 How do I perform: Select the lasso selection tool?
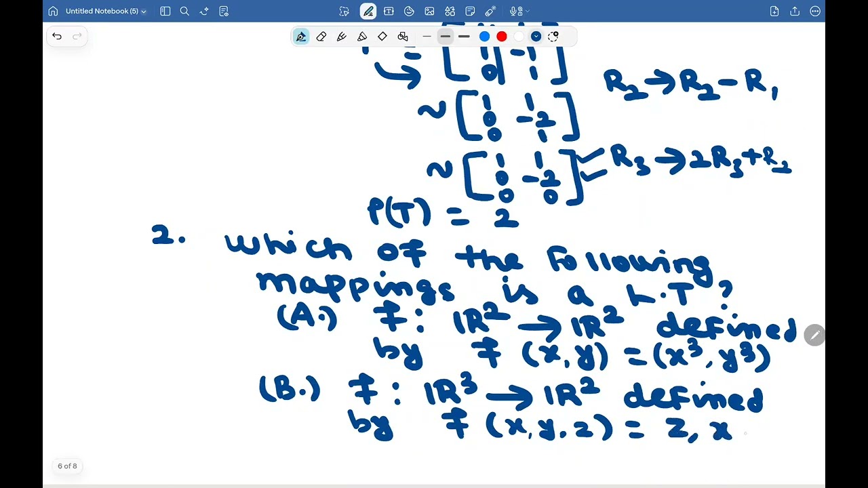click(x=344, y=11)
